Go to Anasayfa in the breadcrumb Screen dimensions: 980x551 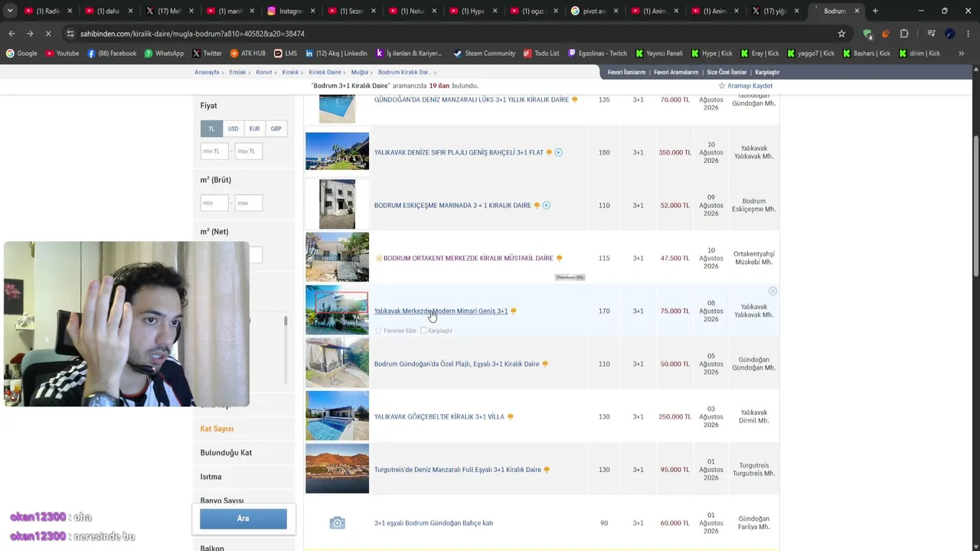click(207, 72)
